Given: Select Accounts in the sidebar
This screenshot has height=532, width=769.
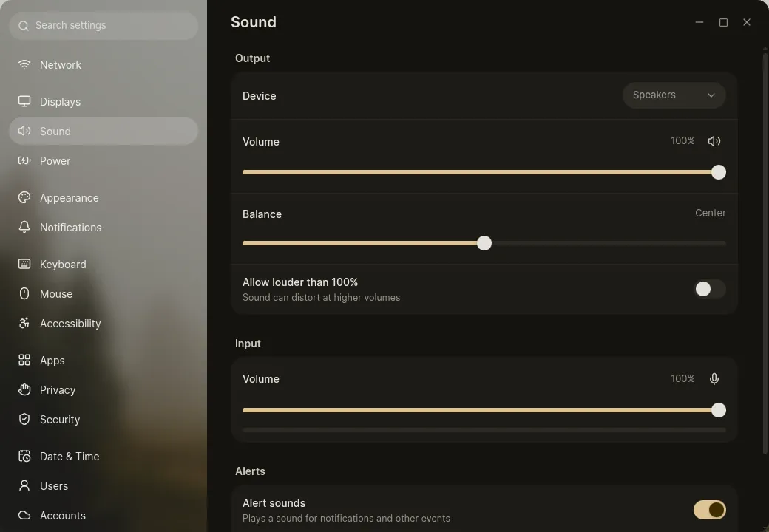Looking at the screenshot, I should tap(104, 515).
